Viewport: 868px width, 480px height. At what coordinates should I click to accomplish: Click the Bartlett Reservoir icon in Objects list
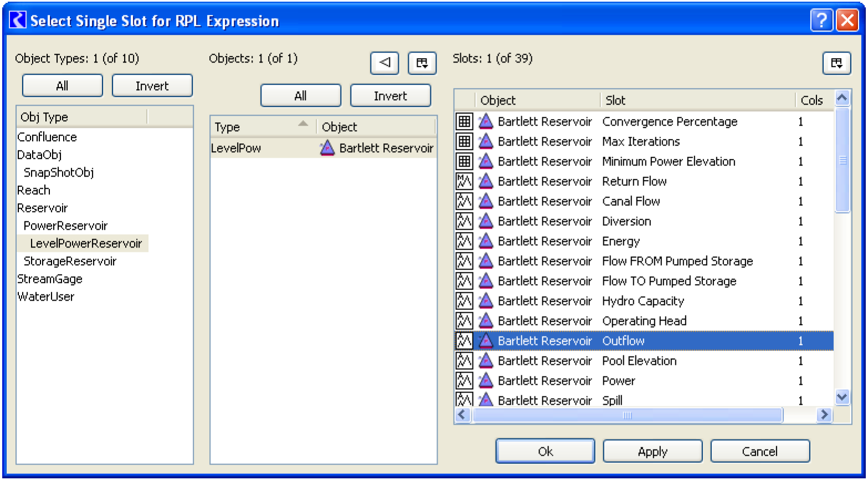click(327, 148)
